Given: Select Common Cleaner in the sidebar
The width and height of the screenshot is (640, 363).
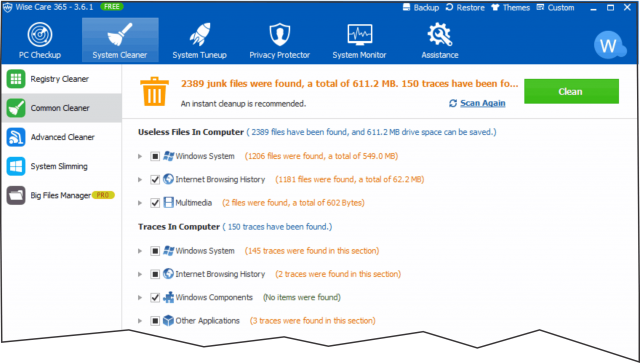Looking at the screenshot, I should [61, 108].
